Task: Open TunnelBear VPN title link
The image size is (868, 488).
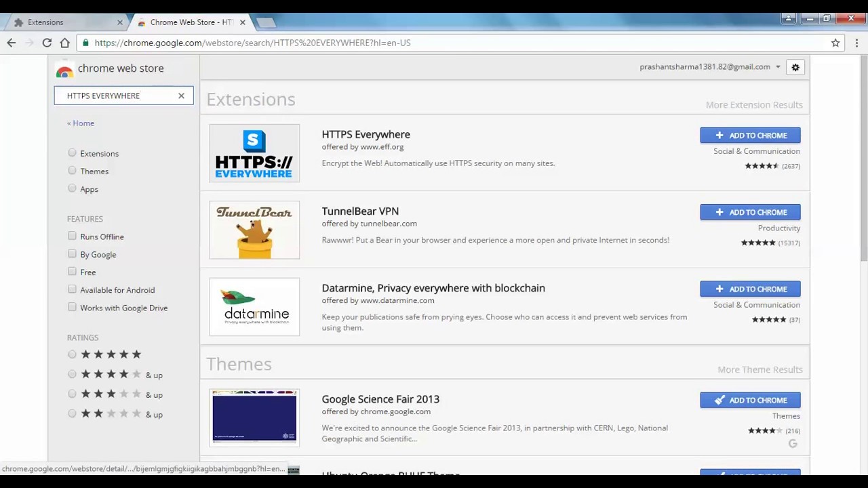Action: pos(360,211)
